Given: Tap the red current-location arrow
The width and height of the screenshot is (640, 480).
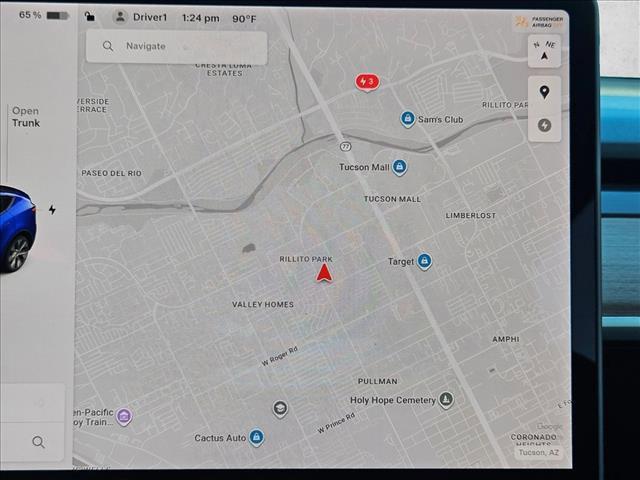Looking at the screenshot, I should tap(324, 273).
